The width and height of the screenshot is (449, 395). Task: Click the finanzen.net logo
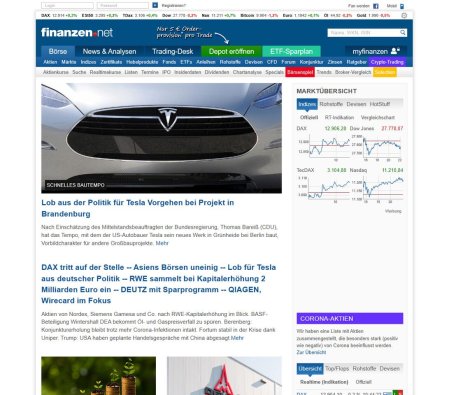[x=77, y=32]
